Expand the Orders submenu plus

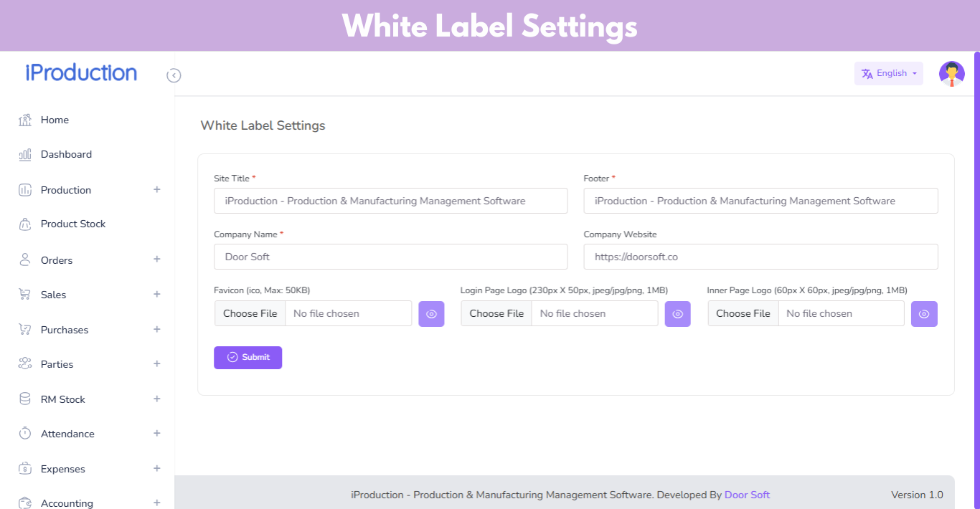(157, 260)
